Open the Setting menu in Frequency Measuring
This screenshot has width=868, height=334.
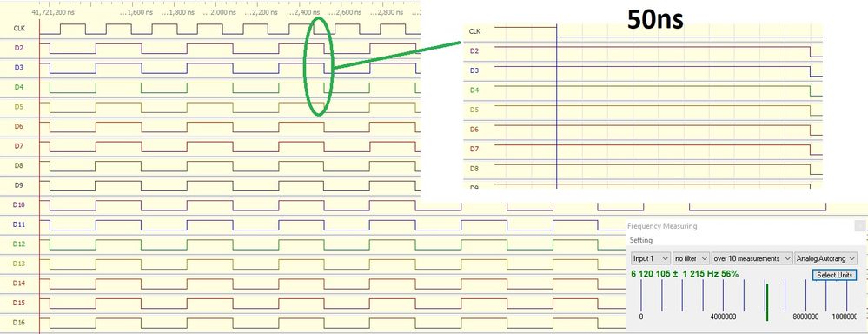pyautogui.click(x=641, y=240)
